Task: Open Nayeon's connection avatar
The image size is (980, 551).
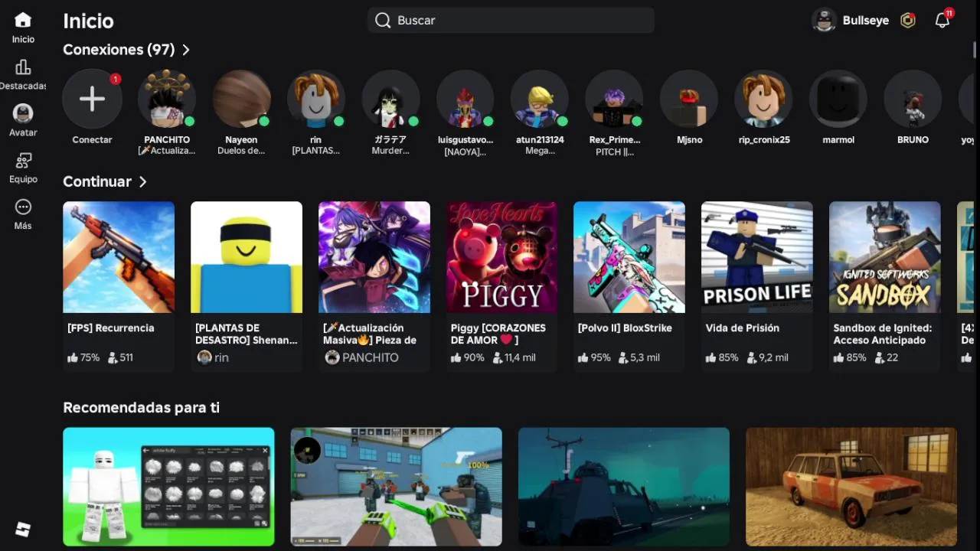Action: click(x=241, y=99)
